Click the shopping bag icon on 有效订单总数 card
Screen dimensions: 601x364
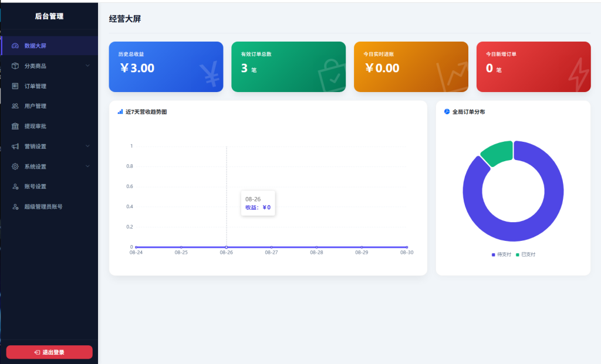point(331,76)
